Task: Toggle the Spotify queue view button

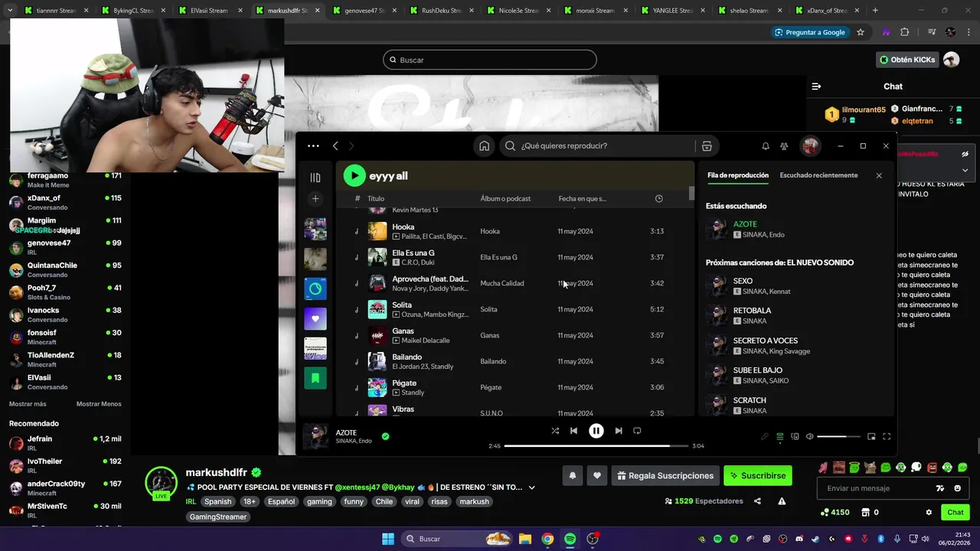Action: pyautogui.click(x=779, y=437)
